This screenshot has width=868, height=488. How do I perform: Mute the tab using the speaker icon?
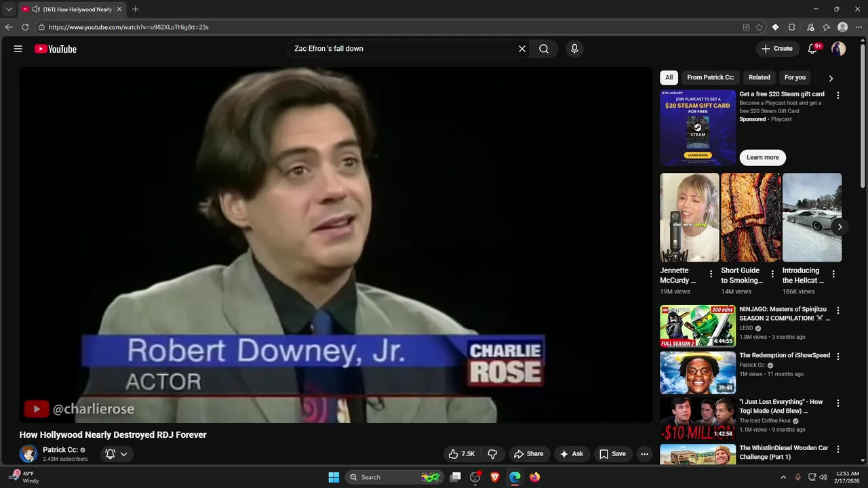pyautogui.click(x=36, y=9)
